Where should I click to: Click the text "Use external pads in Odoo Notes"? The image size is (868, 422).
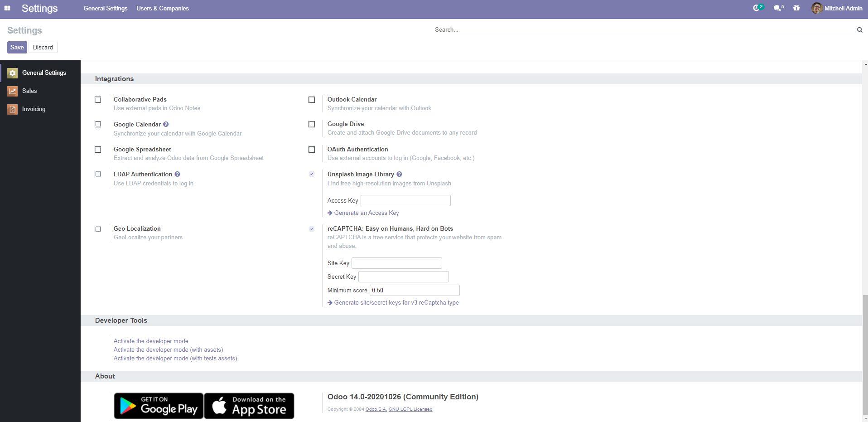coord(157,108)
